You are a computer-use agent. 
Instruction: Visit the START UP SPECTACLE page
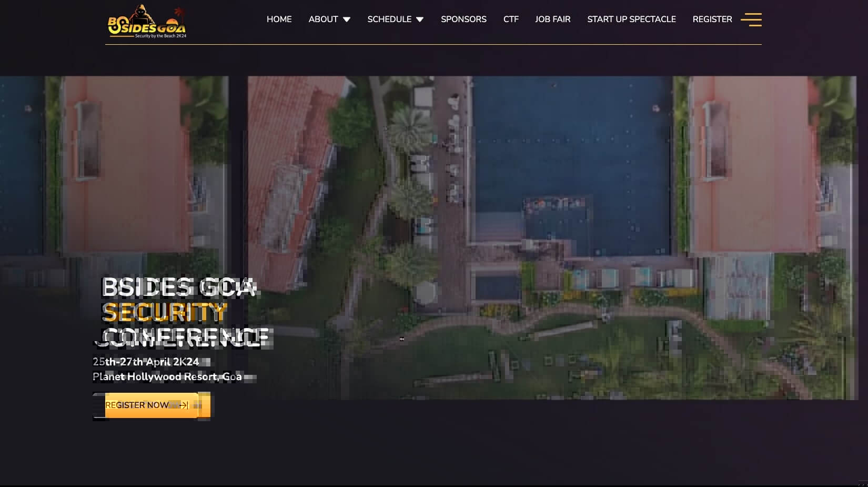(631, 19)
